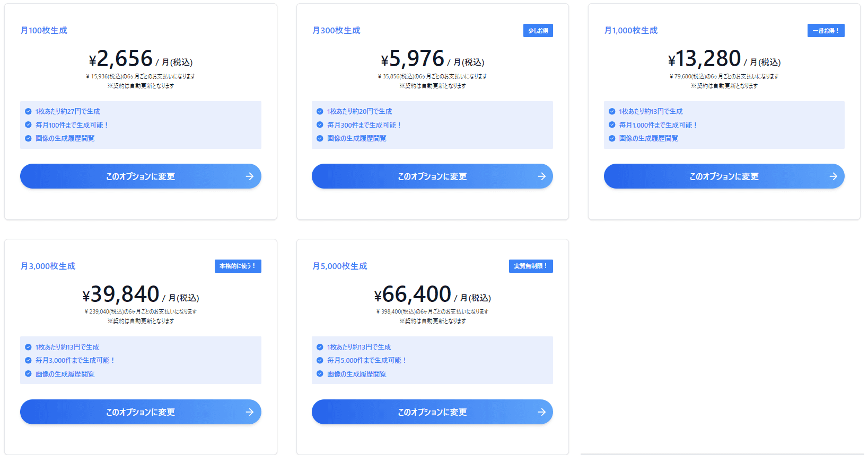
Task: Click arrow icon on ¥39,840 plan button
Action: click(x=250, y=412)
